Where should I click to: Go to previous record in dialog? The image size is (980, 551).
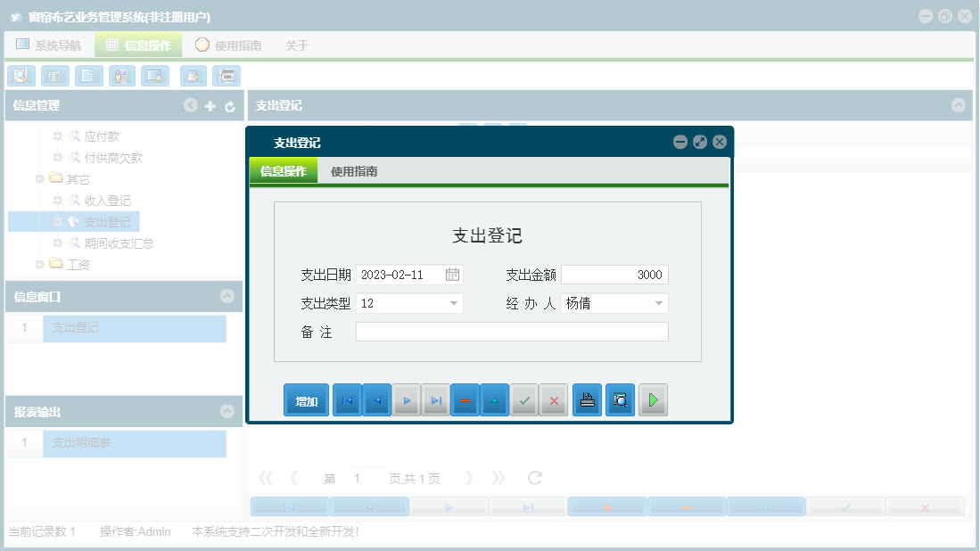[376, 399]
